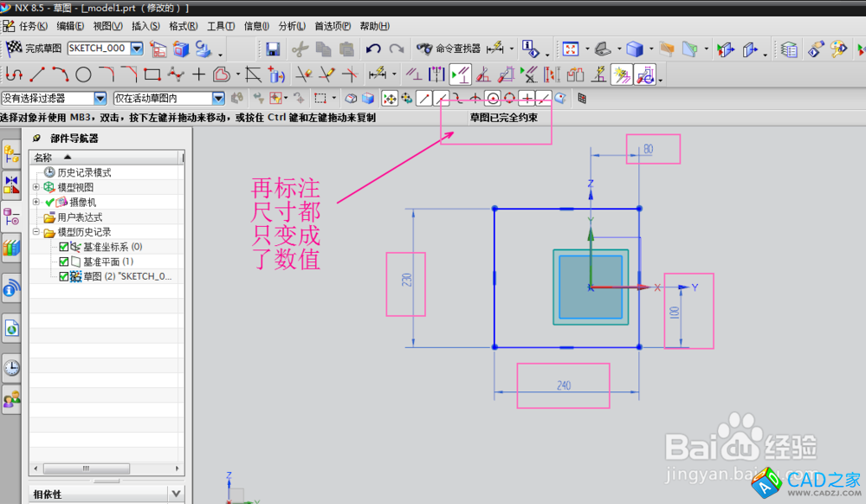The image size is (866, 504).
Task: Open the History clock tab in sidebar
Action: pyautogui.click(x=11, y=367)
